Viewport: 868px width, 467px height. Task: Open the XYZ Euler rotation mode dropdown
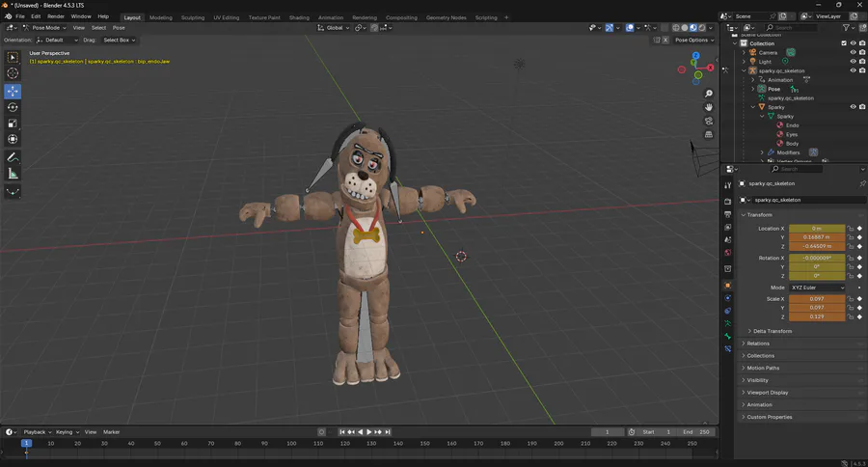point(817,288)
